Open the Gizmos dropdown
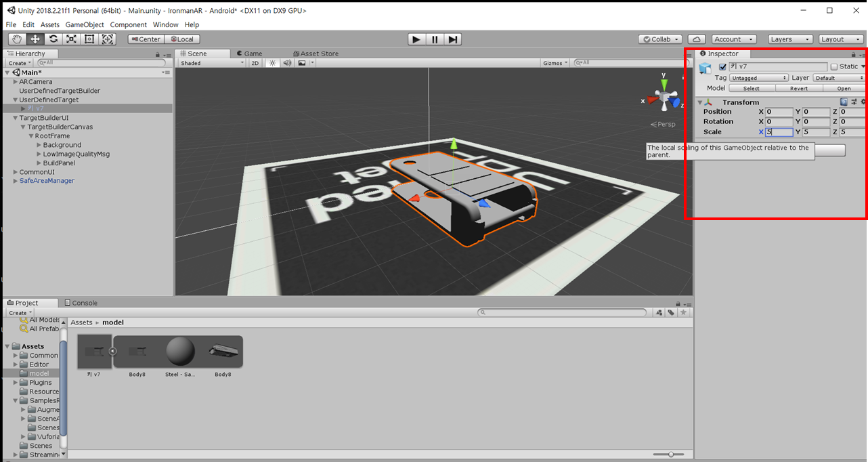Viewport: 868px width, 462px height. [556, 63]
